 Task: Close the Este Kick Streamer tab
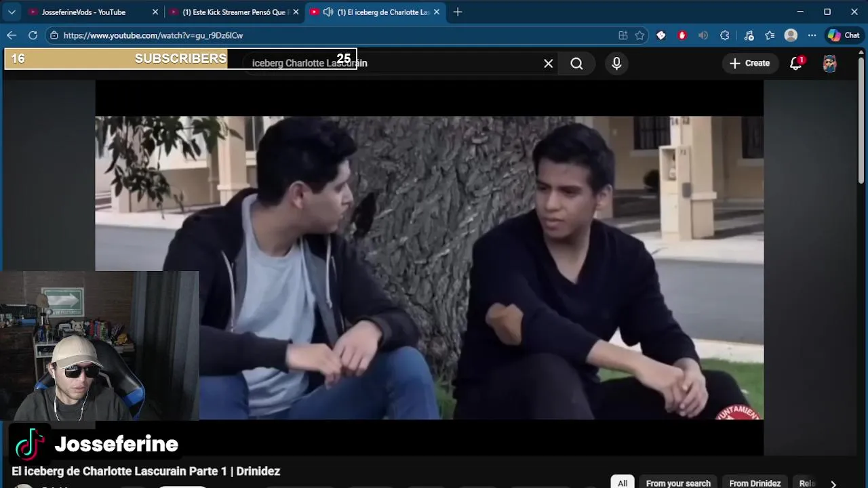[296, 12]
